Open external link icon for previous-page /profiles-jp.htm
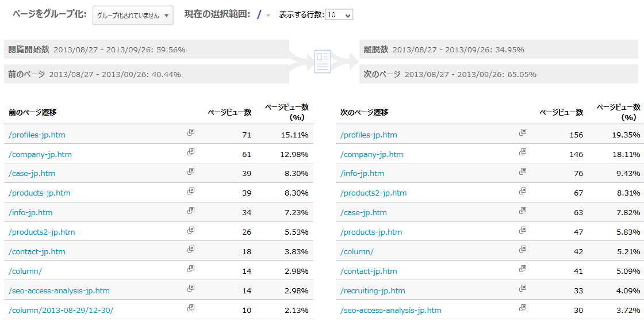The image size is (644, 325). [190, 132]
